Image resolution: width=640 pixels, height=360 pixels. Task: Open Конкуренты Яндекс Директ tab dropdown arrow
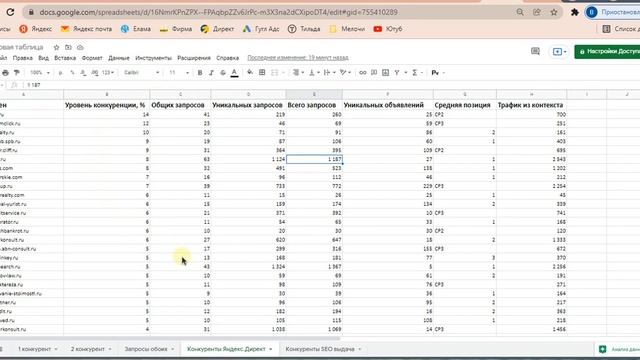(271, 349)
